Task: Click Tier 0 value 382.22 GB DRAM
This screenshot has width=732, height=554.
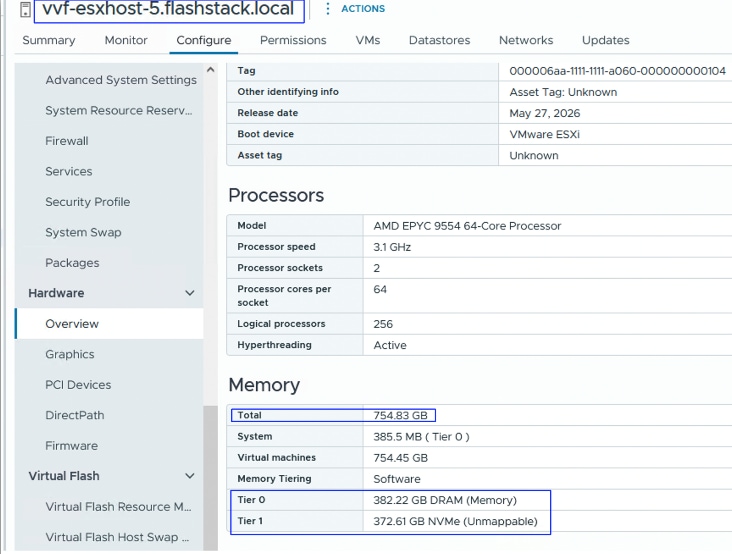Action: pos(445,500)
